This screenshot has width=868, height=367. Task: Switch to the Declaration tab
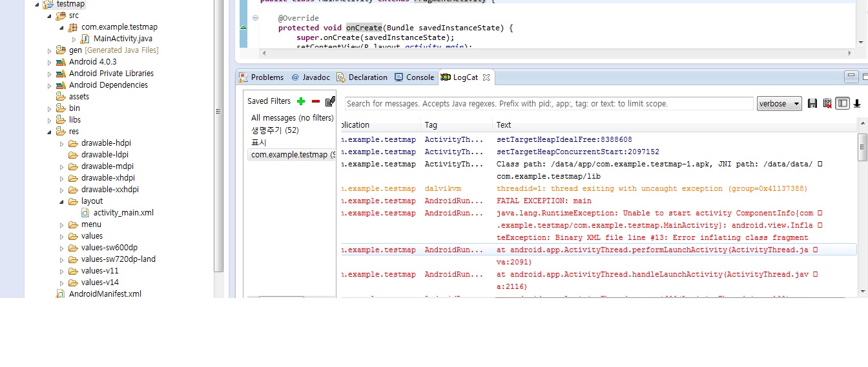(x=362, y=77)
